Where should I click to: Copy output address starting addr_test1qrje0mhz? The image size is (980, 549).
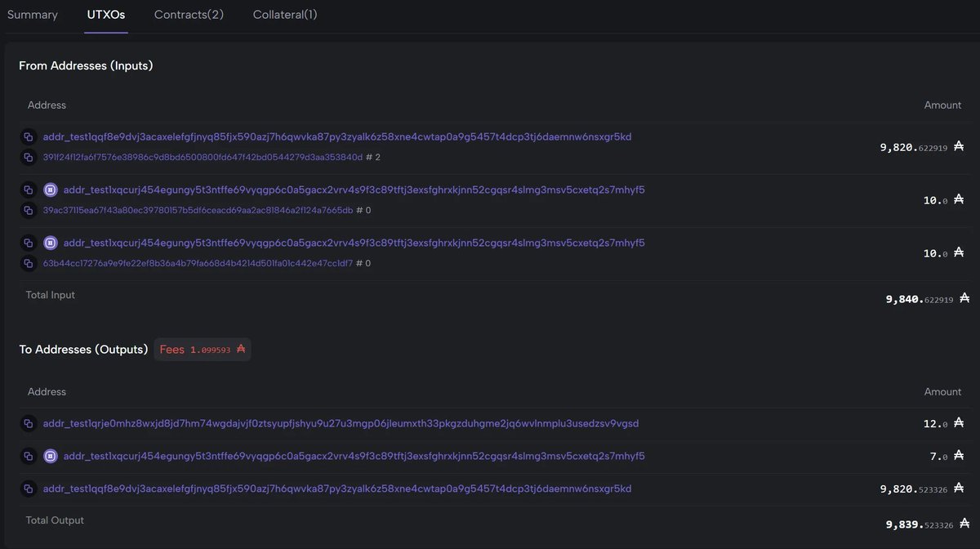coord(28,424)
